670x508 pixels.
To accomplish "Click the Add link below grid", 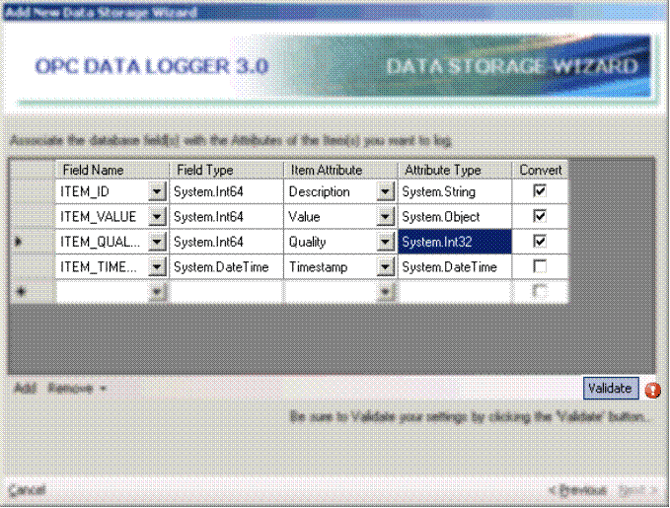I will coord(24,387).
